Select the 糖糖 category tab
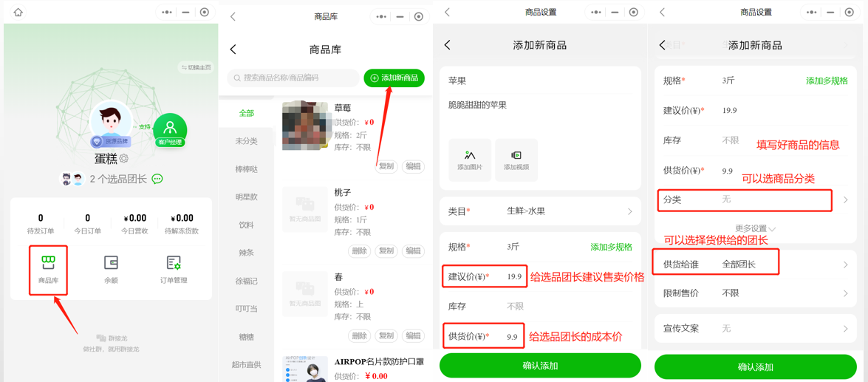Viewport: 868px width, 382px height. [x=246, y=337]
